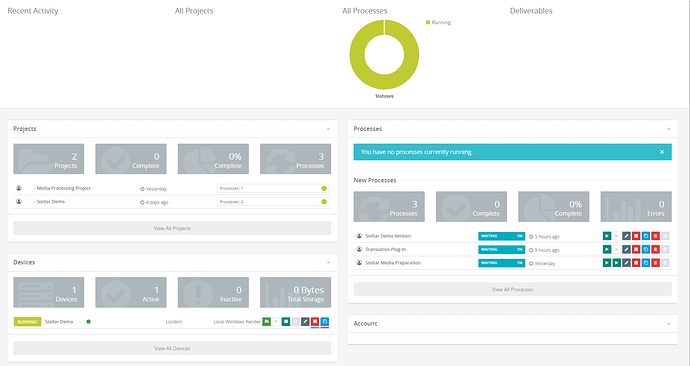Open the Media Processing Project link

(62, 188)
